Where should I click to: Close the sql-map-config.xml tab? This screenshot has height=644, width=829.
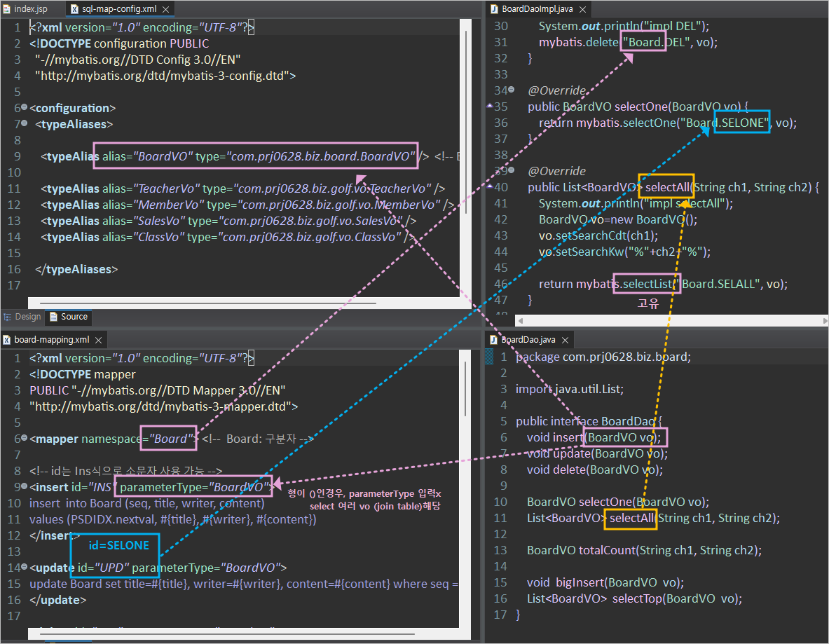point(166,10)
